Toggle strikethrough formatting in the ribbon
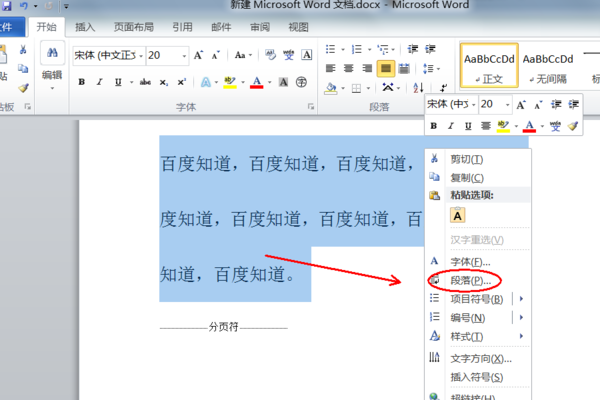Image resolution: width=600 pixels, height=400 pixels. (145, 82)
